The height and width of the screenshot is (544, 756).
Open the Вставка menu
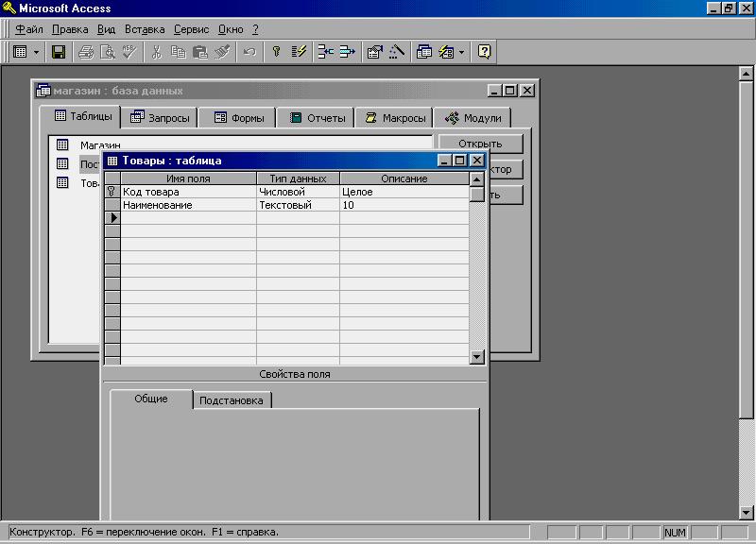click(x=145, y=29)
